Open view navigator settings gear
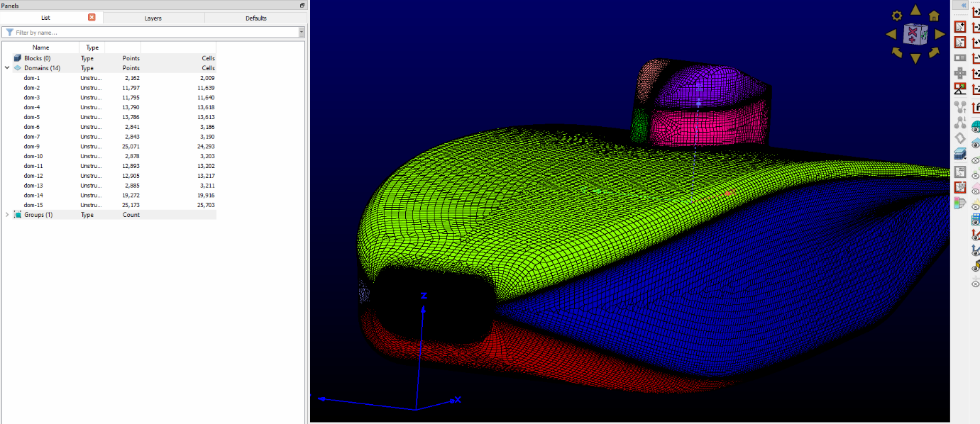The image size is (980, 424). [x=897, y=16]
